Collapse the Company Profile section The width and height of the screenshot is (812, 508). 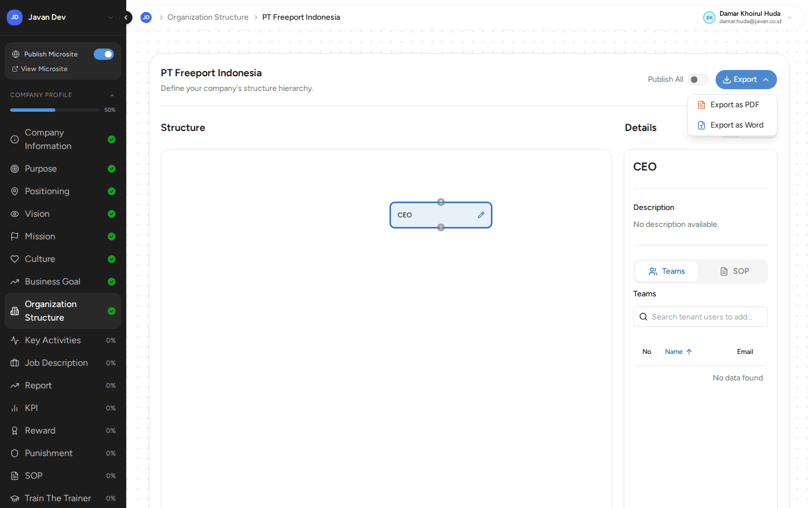tap(112, 95)
